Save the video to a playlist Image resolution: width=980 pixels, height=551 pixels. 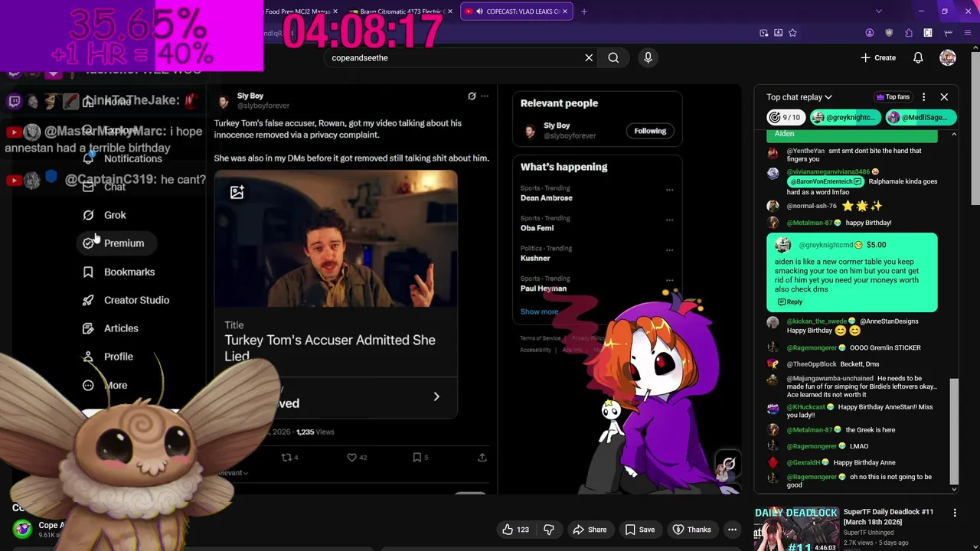pyautogui.click(x=639, y=530)
